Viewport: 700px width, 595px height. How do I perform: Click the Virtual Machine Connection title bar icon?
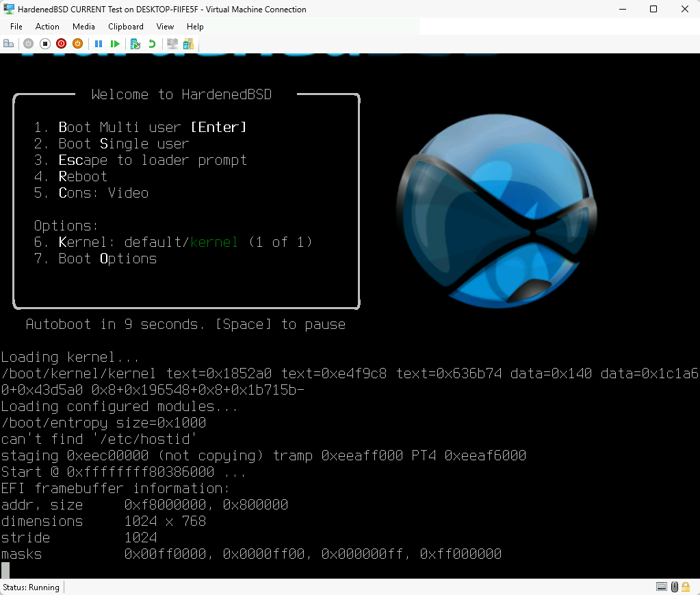[8, 9]
